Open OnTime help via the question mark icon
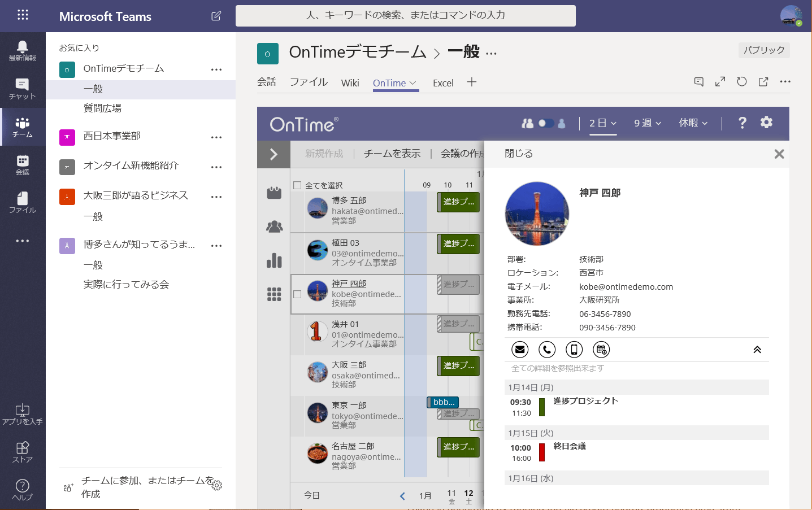The image size is (812, 510). (742, 123)
